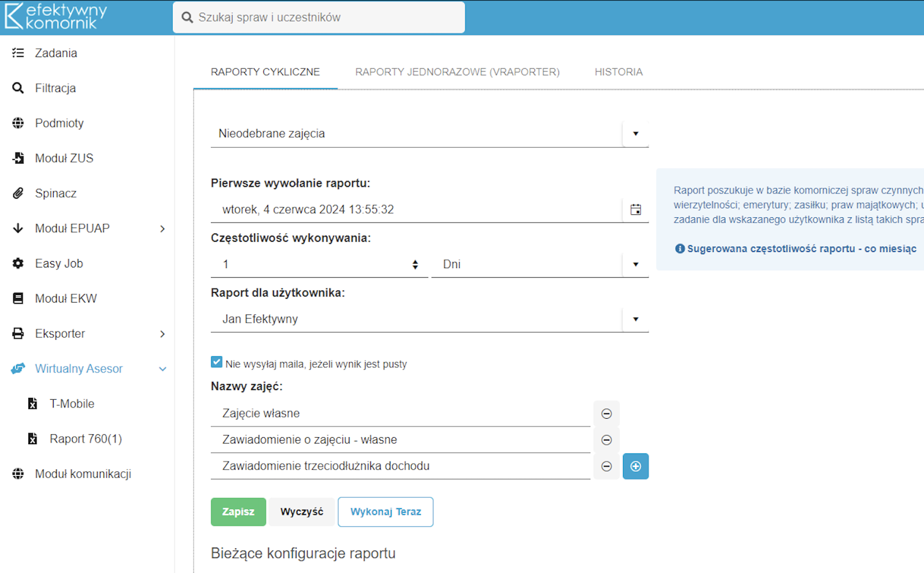Click the Podmioty globe icon
This screenshot has height=573, width=924.
click(18, 123)
